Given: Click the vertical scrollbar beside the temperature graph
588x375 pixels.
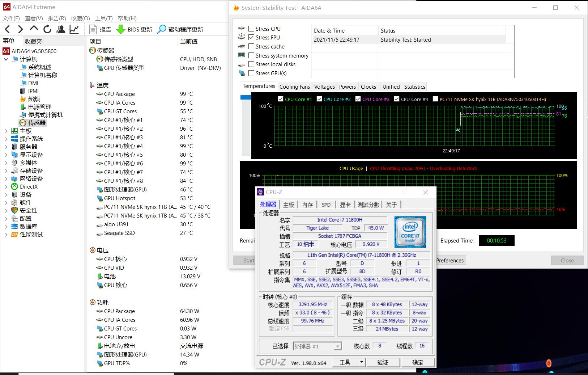Looking at the screenshot, I should (x=246, y=98).
